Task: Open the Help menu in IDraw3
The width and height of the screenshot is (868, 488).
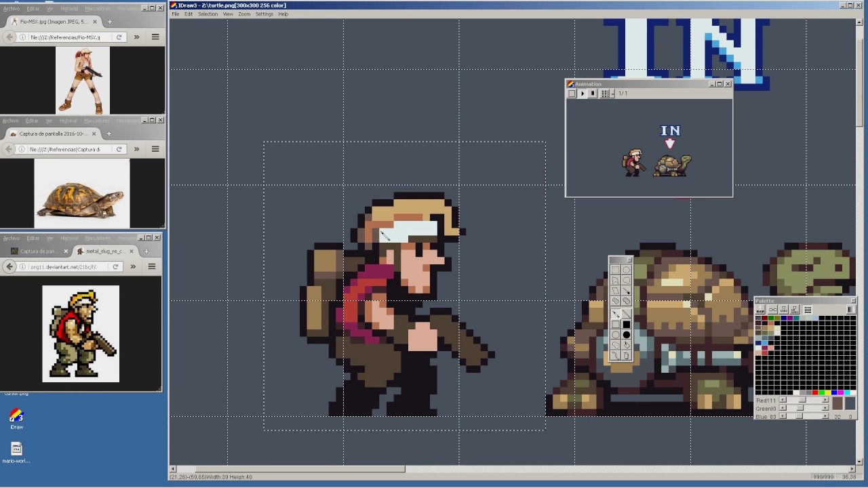Action: coord(283,14)
